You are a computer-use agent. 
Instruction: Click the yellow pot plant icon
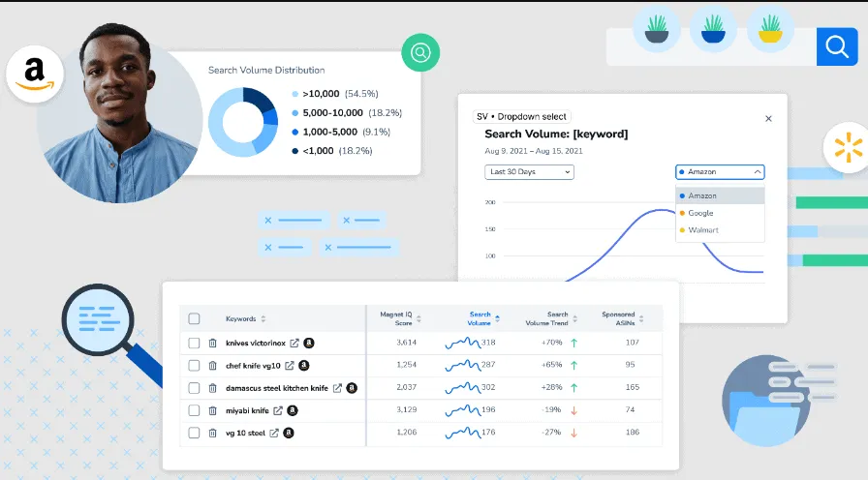(770, 29)
